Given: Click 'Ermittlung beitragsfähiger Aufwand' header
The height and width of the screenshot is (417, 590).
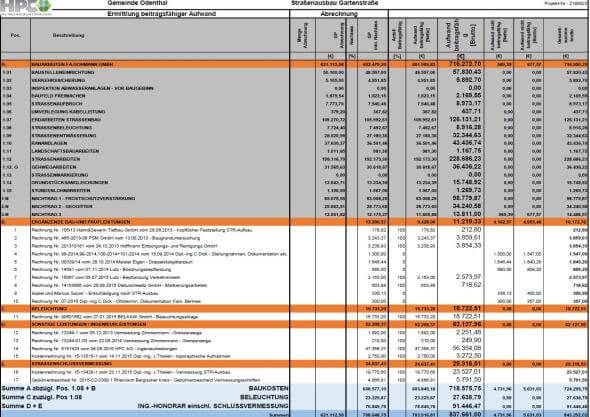Looking at the screenshot, I should coord(161,14).
